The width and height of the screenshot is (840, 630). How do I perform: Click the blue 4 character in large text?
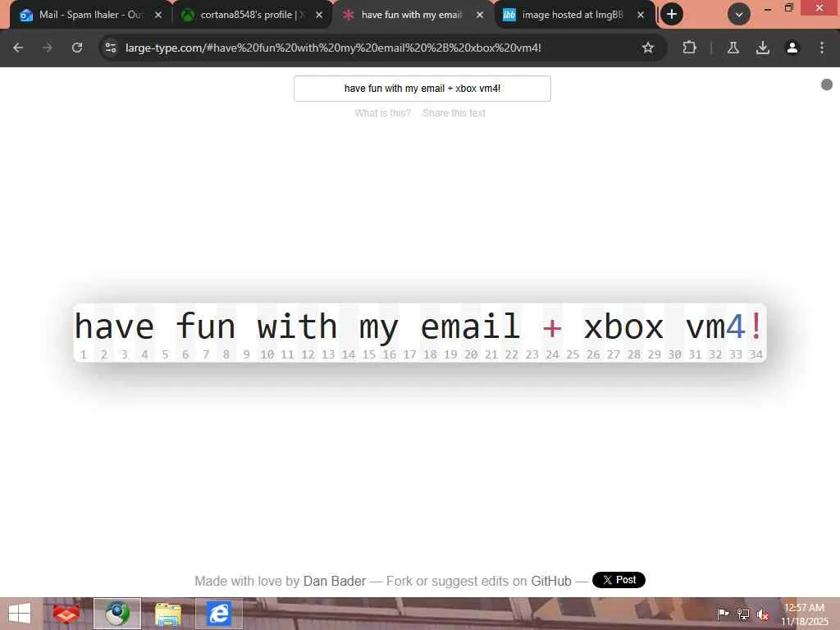point(735,326)
